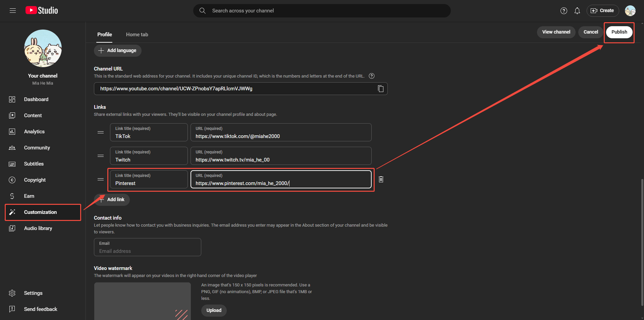Click the Help question mark icon
Viewport: 644px width, 320px height.
(x=563, y=11)
